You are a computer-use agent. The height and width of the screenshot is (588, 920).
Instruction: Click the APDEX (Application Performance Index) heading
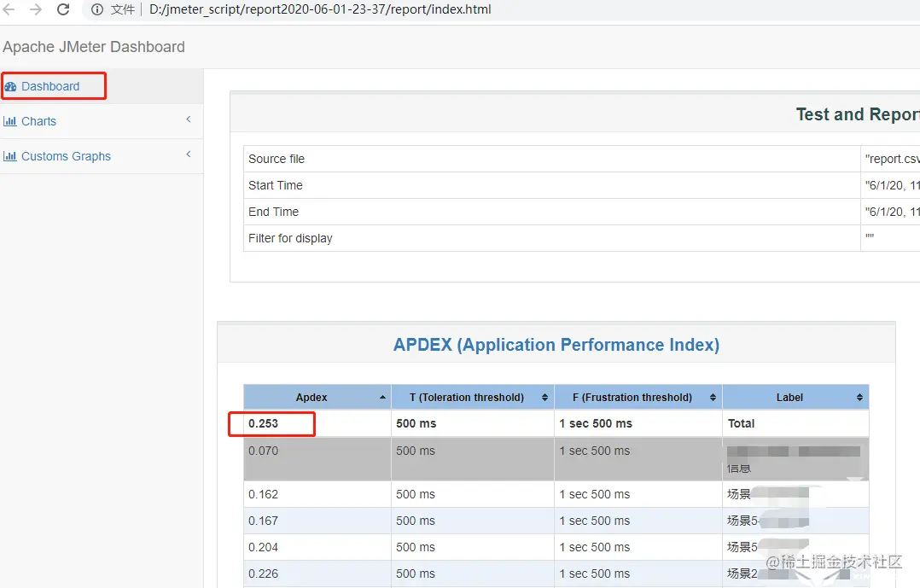pos(556,345)
